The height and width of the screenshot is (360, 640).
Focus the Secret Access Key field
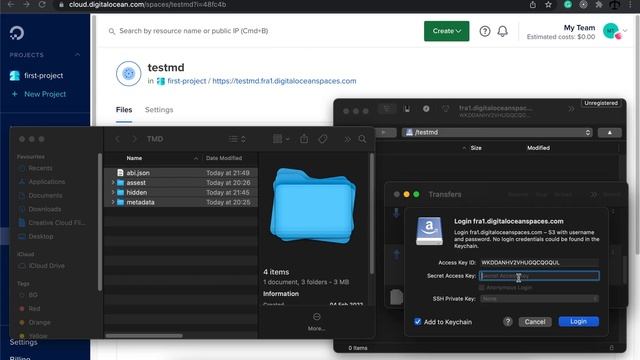pos(539,276)
